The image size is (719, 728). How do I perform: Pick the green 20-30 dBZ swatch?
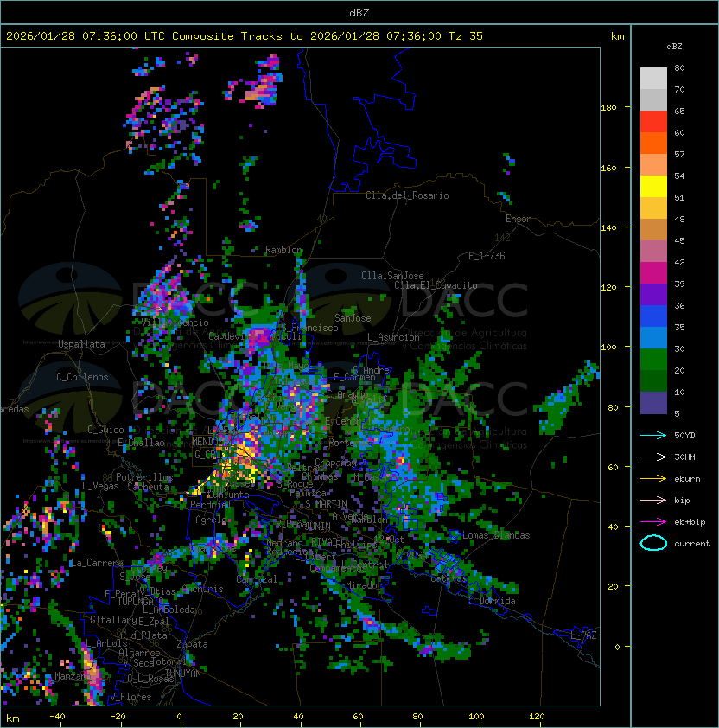pyautogui.click(x=653, y=360)
